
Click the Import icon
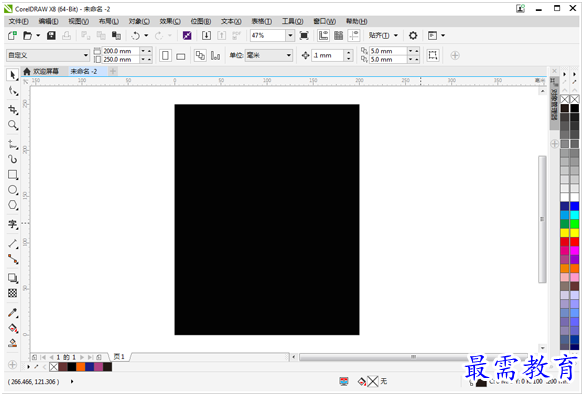tap(206, 35)
